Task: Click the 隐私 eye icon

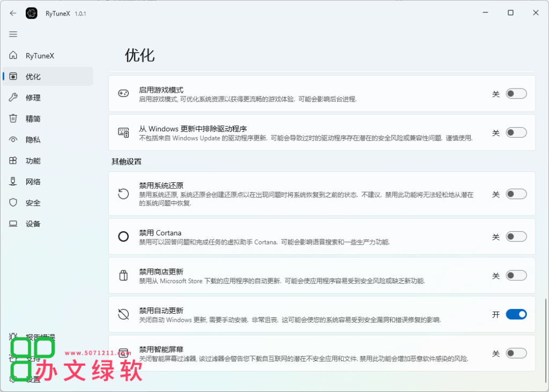Action: click(x=13, y=139)
